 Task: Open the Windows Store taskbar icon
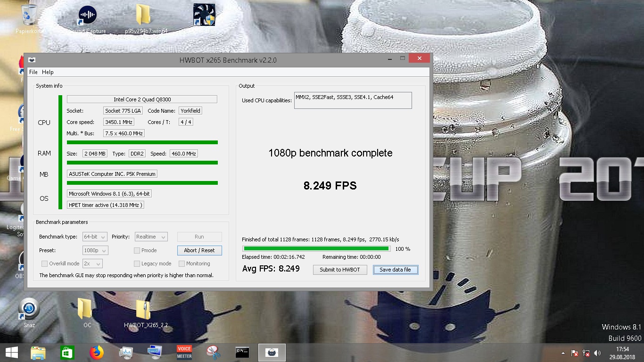coord(67,353)
